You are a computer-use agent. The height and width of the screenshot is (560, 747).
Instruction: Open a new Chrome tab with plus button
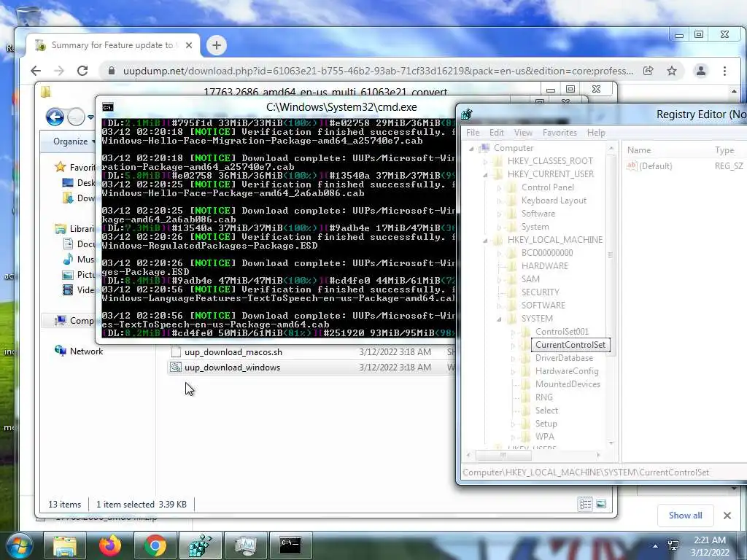pyautogui.click(x=217, y=45)
